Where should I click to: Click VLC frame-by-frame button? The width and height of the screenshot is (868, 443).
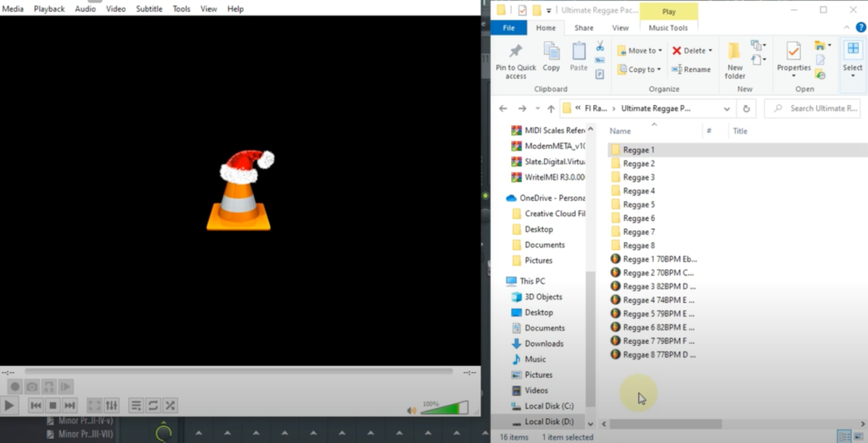(65, 386)
